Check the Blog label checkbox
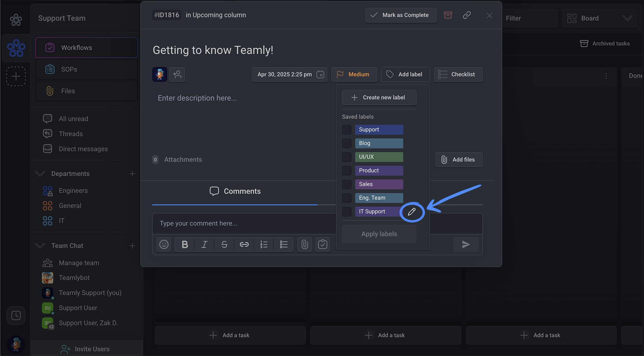Viewport: 644px width, 356px height. pyautogui.click(x=347, y=143)
